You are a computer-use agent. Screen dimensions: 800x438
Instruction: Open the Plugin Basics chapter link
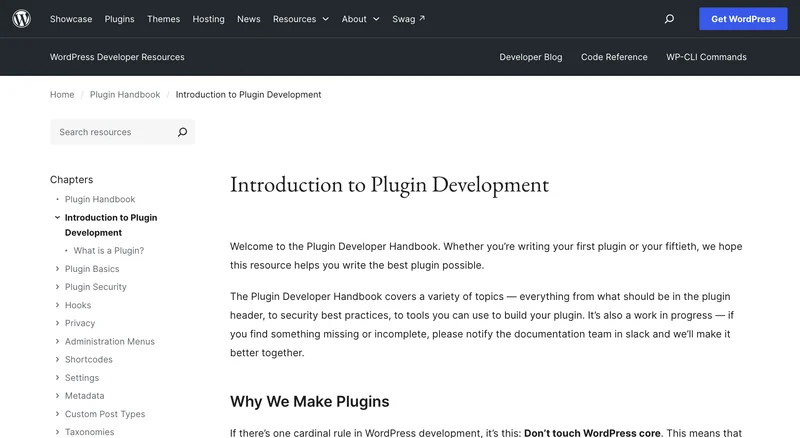[x=92, y=269]
